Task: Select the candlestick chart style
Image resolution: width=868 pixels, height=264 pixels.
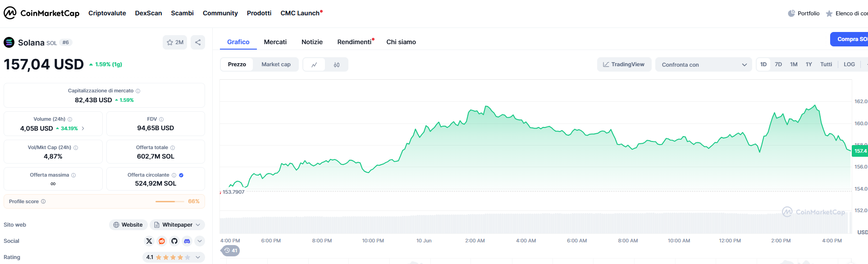Action: tap(337, 64)
